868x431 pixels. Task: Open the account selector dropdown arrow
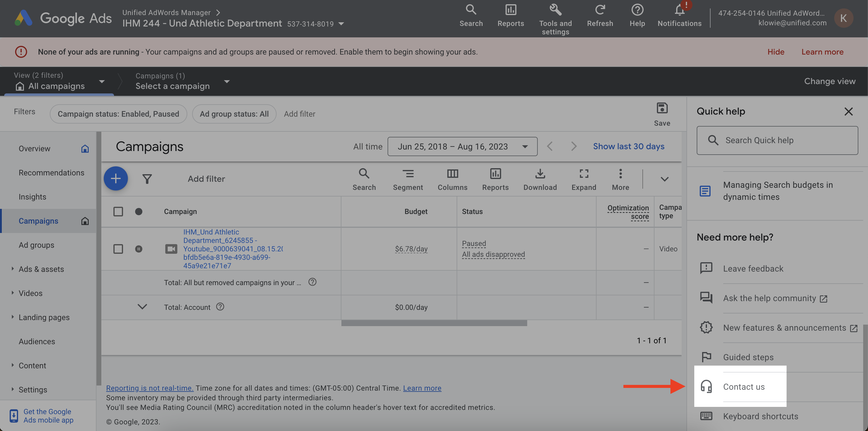(x=341, y=24)
